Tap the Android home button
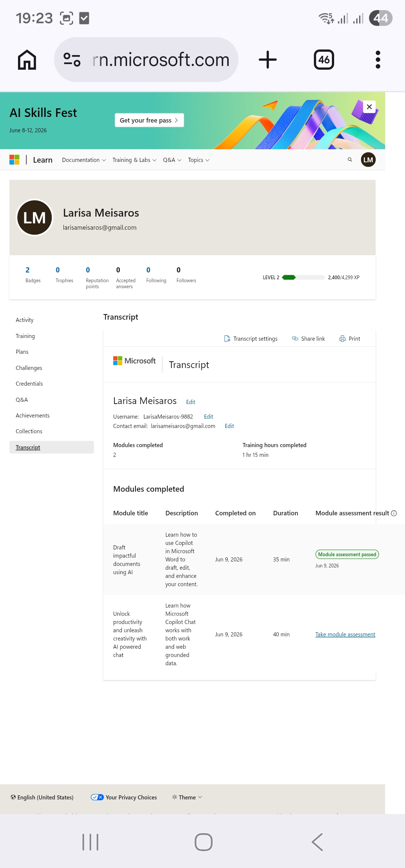The image size is (405, 868). coord(204,842)
